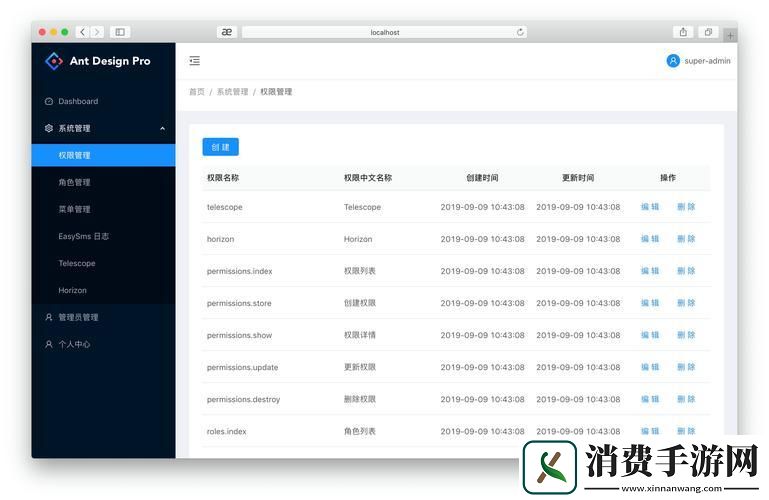The height and width of the screenshot is (500, 769).
Task: Edit the permissions.store row
Action: pos(650,303)
